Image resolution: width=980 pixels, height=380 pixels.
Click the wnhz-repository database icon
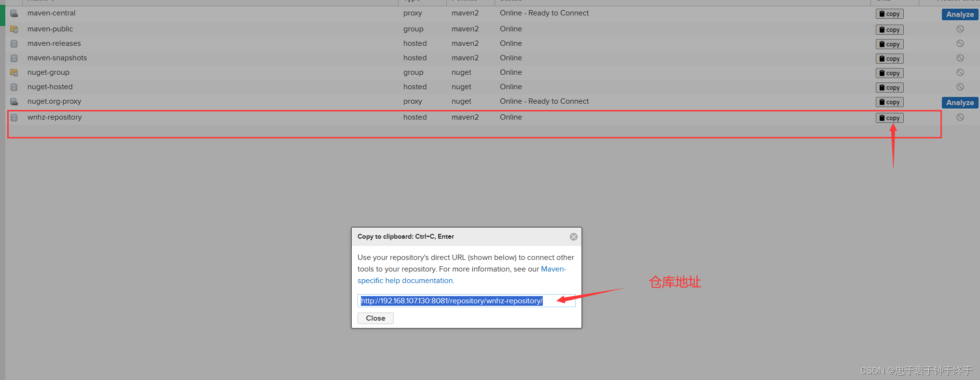pyautogui.click(x=14, y=118)
